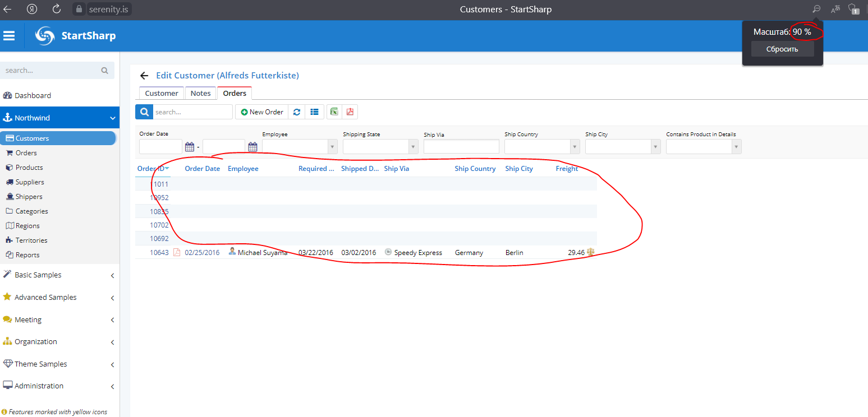Image resolution: width=868 pixels, height=417 pixels.
Task: Open the Shippers section in the sidebar
Action: 31,196
